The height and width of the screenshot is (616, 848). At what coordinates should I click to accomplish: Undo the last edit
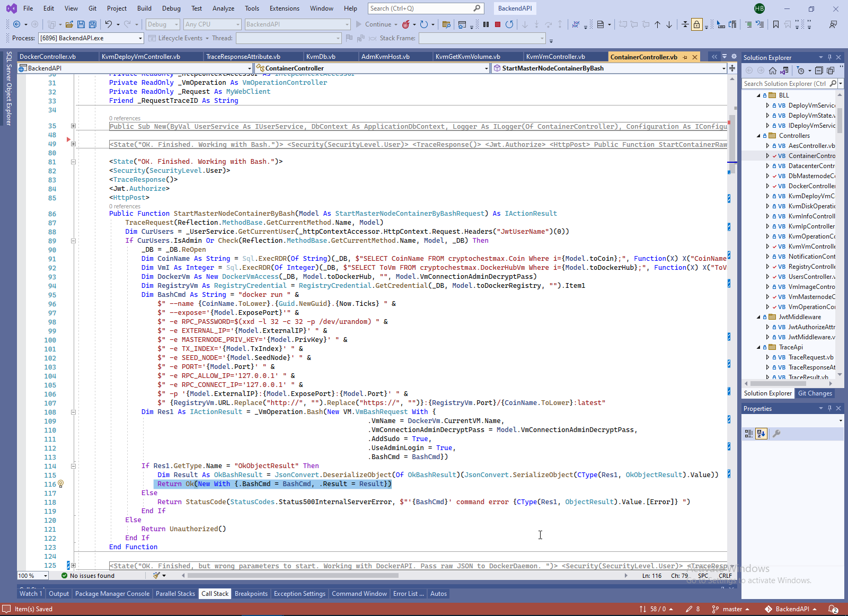coord(109,24)
